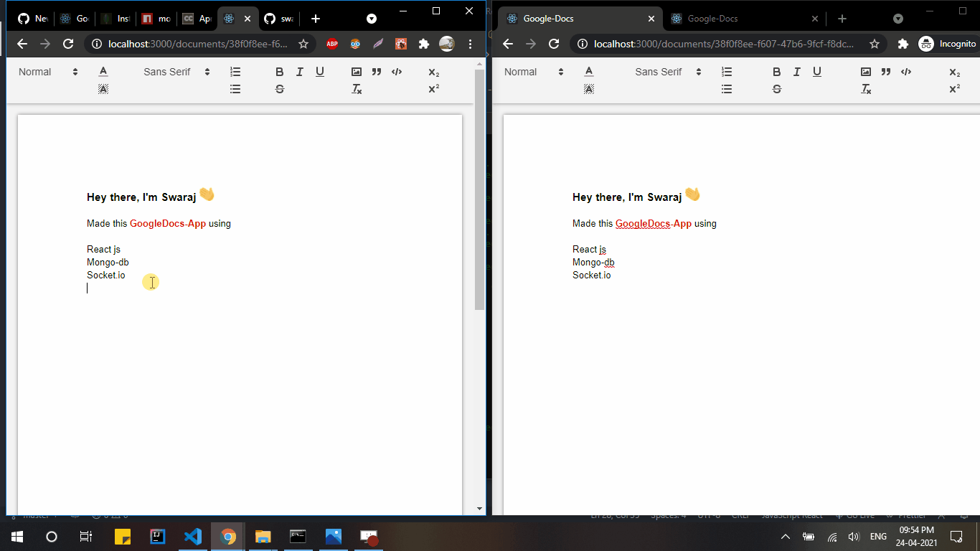Apply superscript in left window editor
The width and height of the screenshot is (980, 551).
433,89
